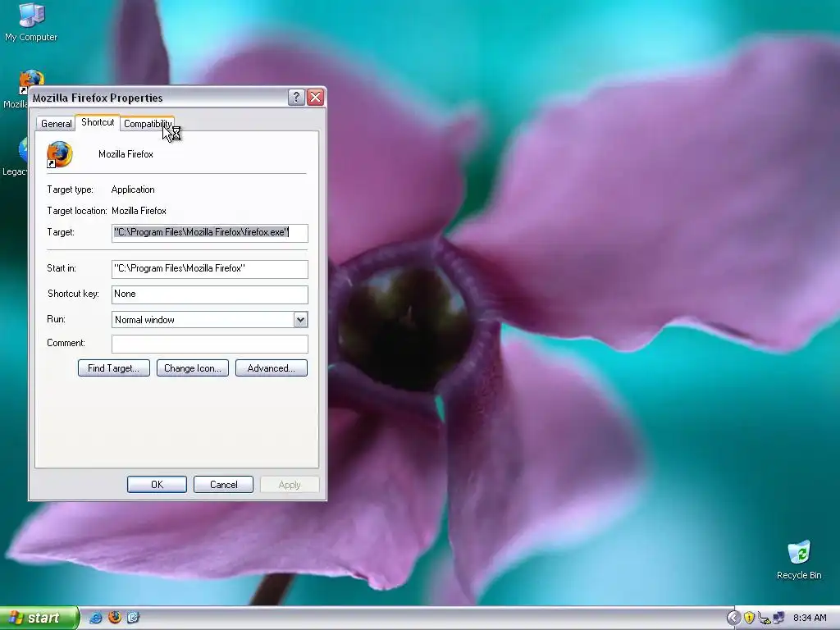Viewport: 840px width, 630px height.
Task: Confirm with the OK button
Action: [157, 484]
